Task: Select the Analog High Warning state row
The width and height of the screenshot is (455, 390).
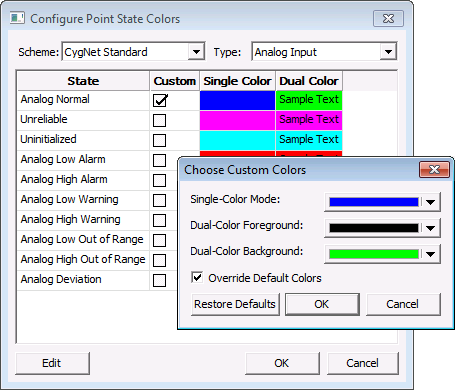Action: coord(83,220)
